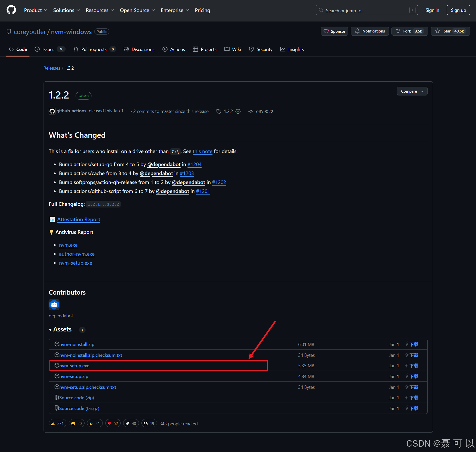Star the nvm-windows repository
The width and height of the screenshot is (476, 452).
point(450,31)
